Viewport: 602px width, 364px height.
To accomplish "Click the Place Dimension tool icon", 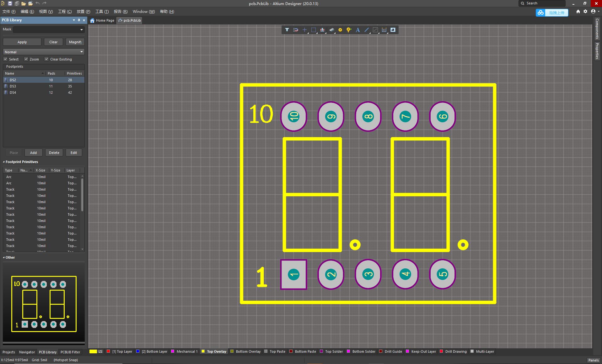I will [x=384, y=30].
